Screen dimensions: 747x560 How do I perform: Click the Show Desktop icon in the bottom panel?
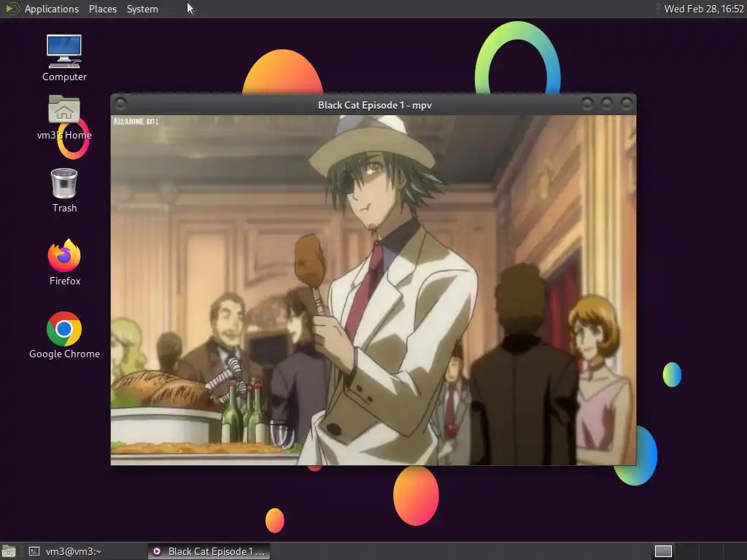(9, 551)
